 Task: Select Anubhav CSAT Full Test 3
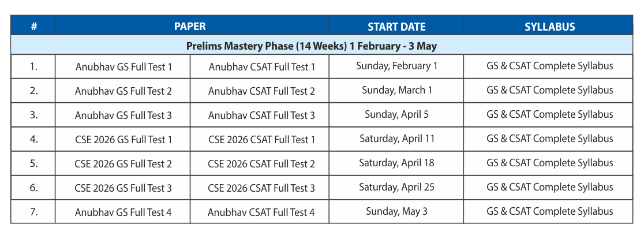(261, 115)
